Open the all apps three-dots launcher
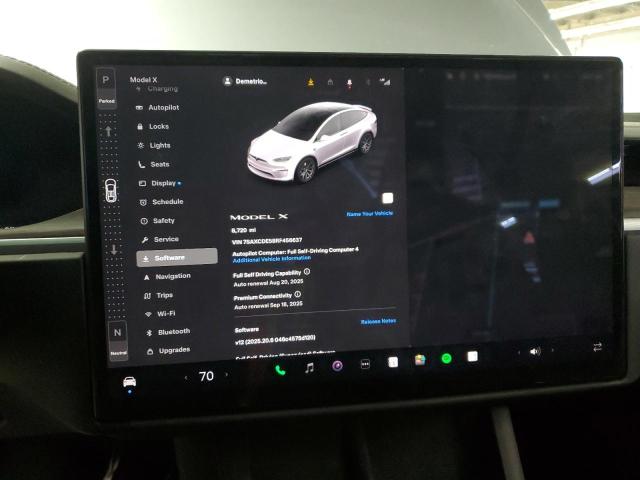Viewport: 640px width, 480px height. (x=365, y=364)
